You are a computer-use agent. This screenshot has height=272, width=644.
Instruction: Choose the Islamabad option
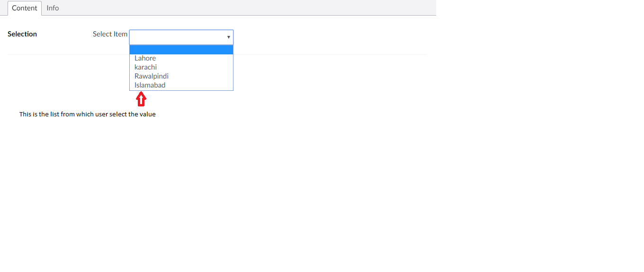coord(150,85)
